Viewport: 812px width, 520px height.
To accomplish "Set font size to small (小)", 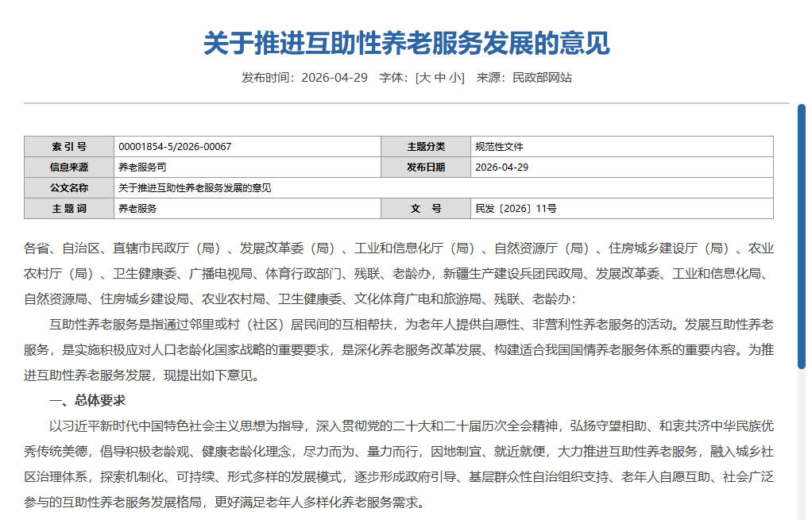I will coord(455,78).
